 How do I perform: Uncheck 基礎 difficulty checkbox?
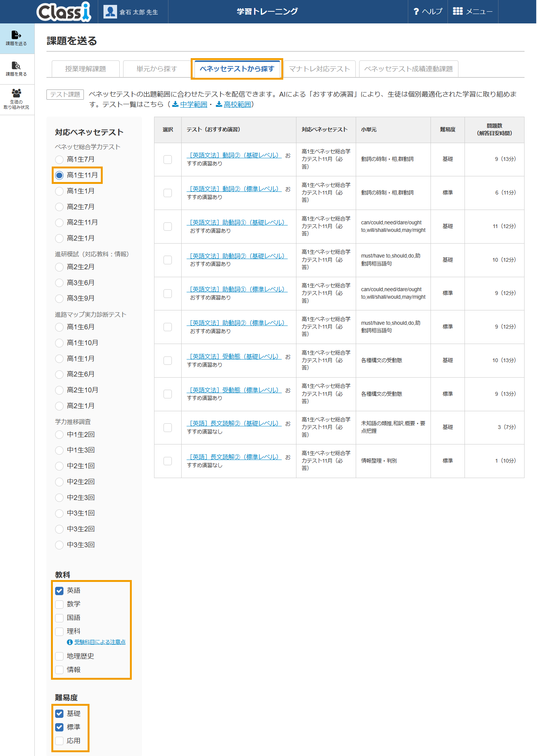point(59,714)
